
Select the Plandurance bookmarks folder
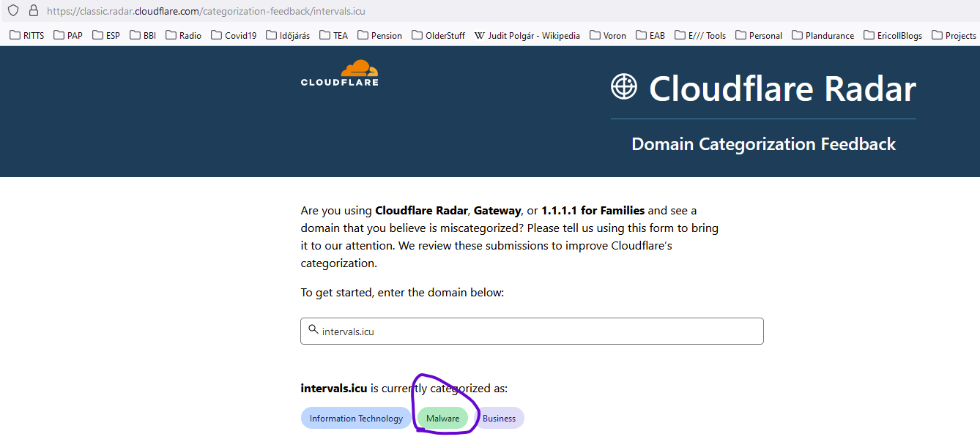[823, 34]
